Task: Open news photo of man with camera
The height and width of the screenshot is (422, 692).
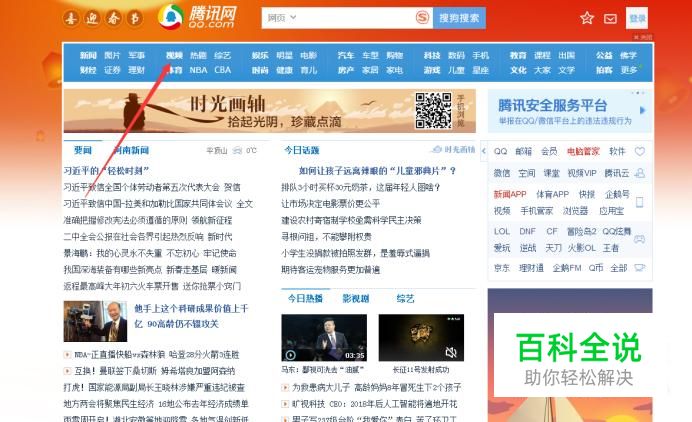Action: (95, 321)
